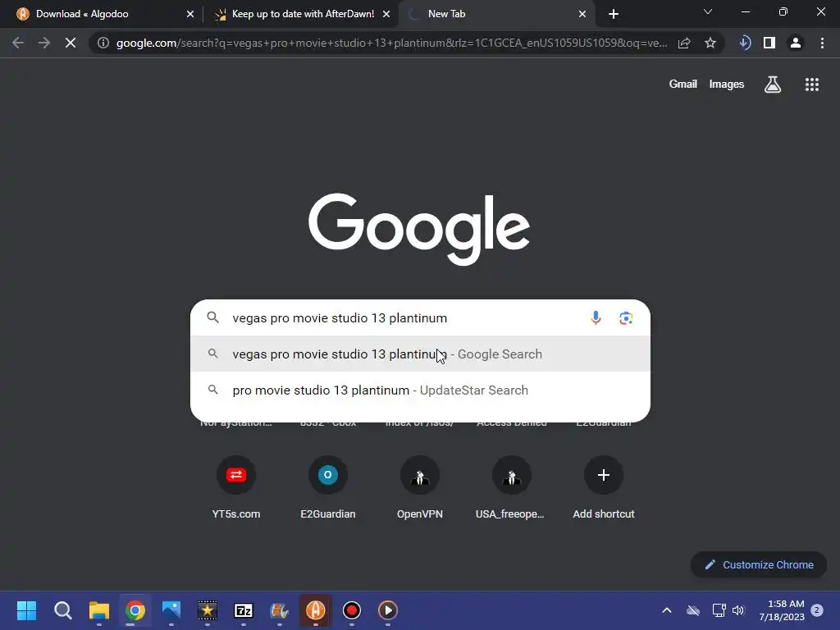Open the lower E2Guardian shortcut tile
The image size is (840, 630).
(328, 487)
